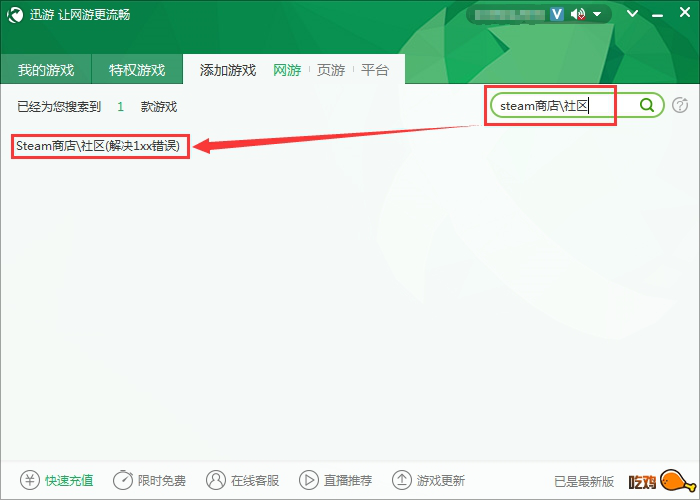Screen dimensions: 700x500
Task: Open 限时免费 timer icon
Action: (x=123, y=480)
